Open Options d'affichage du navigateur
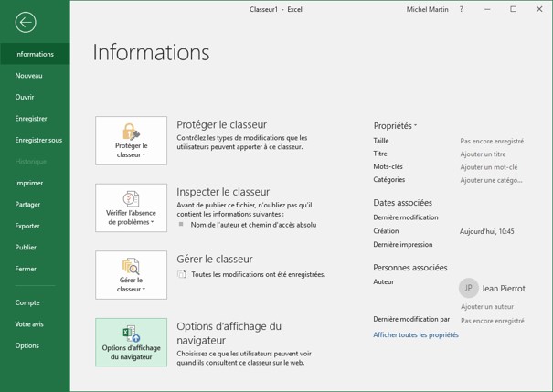Screen dimensions: 553x392 coord(131,342)
